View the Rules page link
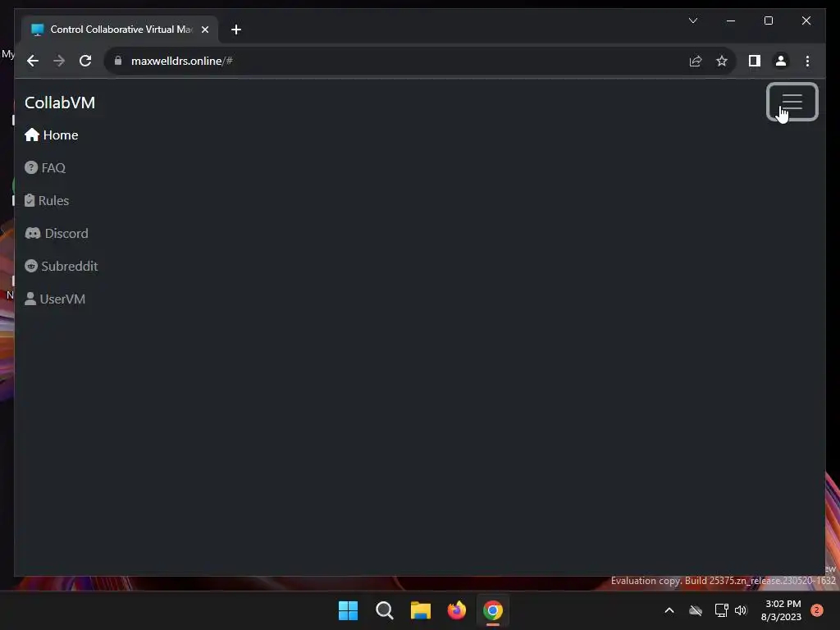The height and width of the screenshot is (630, 840). click(47, 200)
